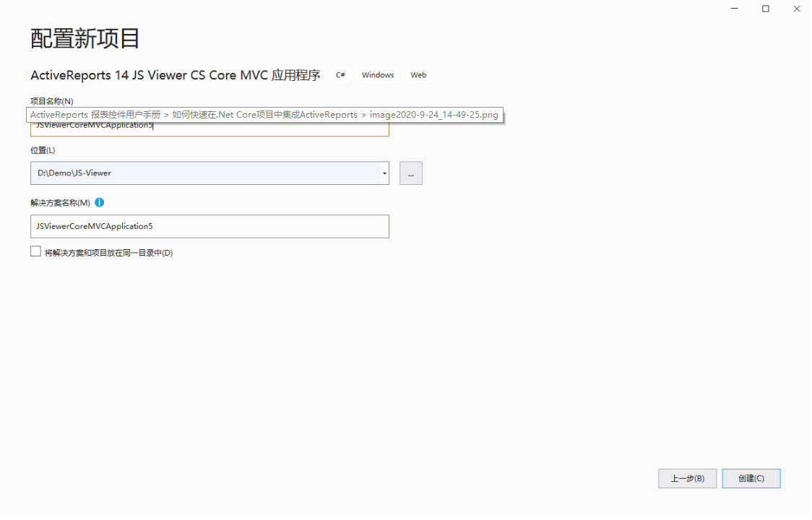Browse for a location with the ellipsis button
The image size is (812, 520).
click(410, 173)
